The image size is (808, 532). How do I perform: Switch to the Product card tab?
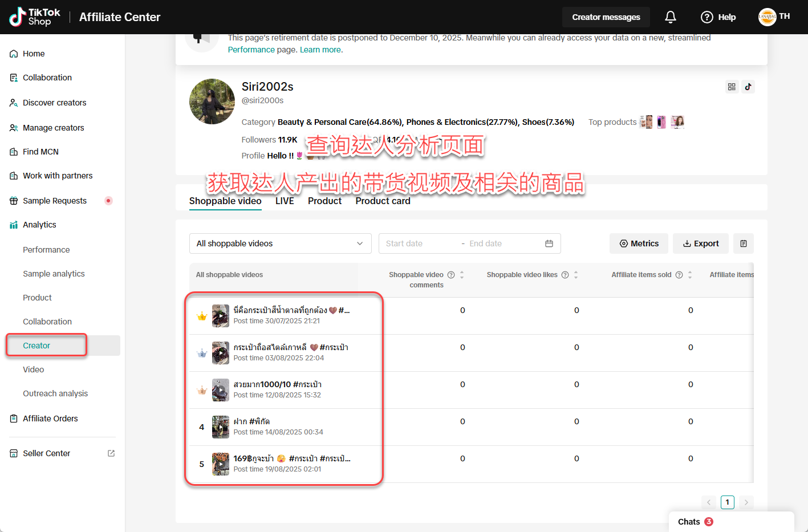click(x=383, y=201)
